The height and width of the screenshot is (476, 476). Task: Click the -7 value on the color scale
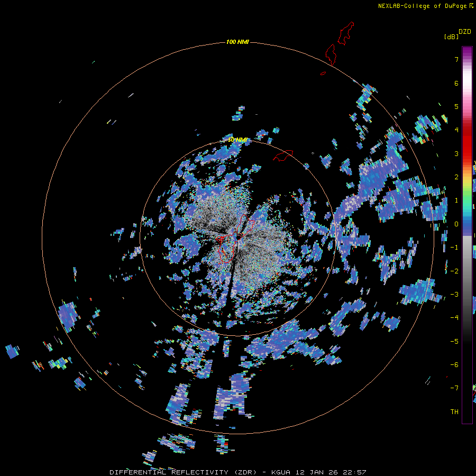point(454,388)
